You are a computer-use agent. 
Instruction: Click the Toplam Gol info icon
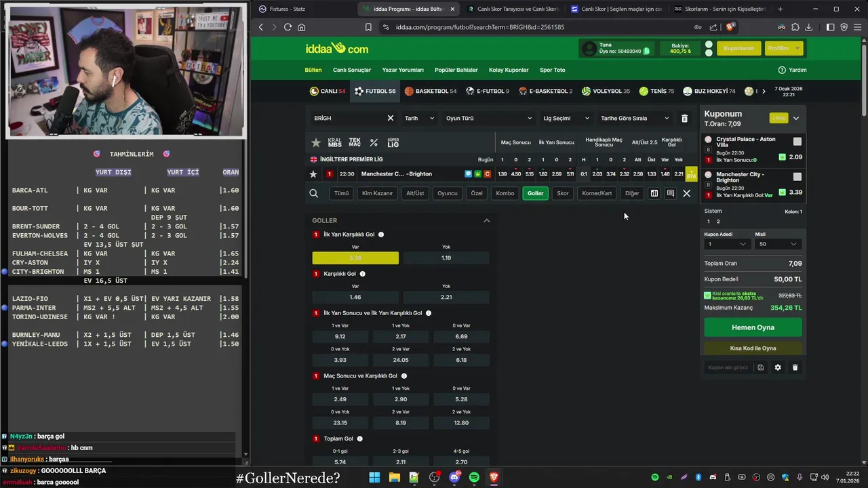tap(359, 439)
